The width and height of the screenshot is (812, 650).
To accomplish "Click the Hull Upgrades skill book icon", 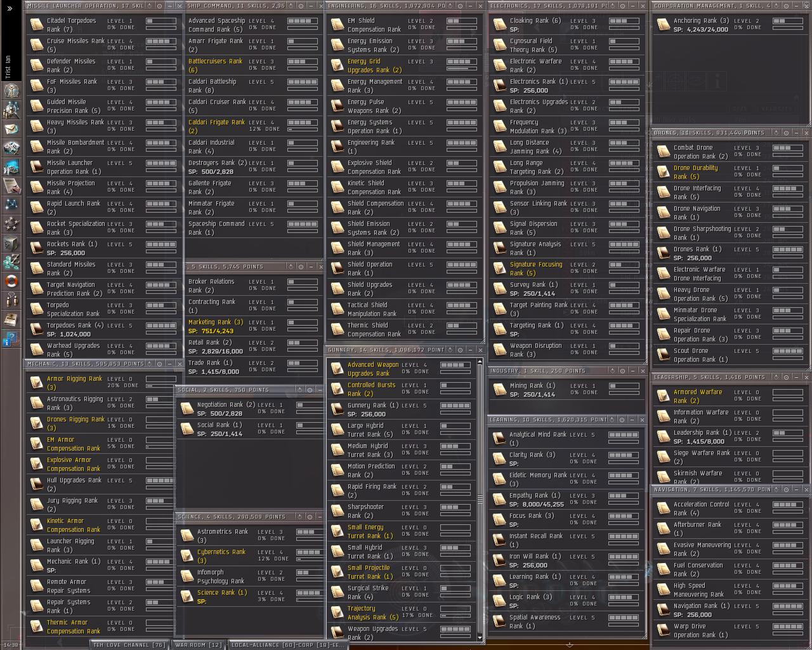I will [37, 484].
